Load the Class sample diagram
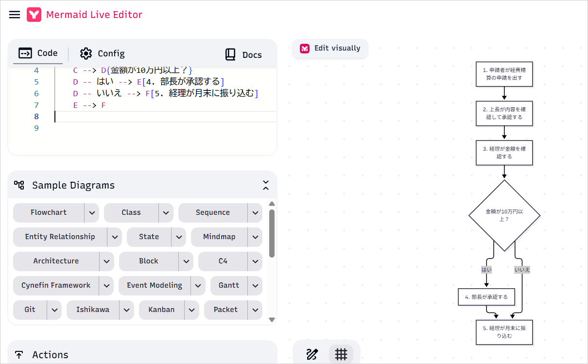Image resolution: width=588 pixels, height=364 pixels. pyautogui.click(x=131, y=212)
